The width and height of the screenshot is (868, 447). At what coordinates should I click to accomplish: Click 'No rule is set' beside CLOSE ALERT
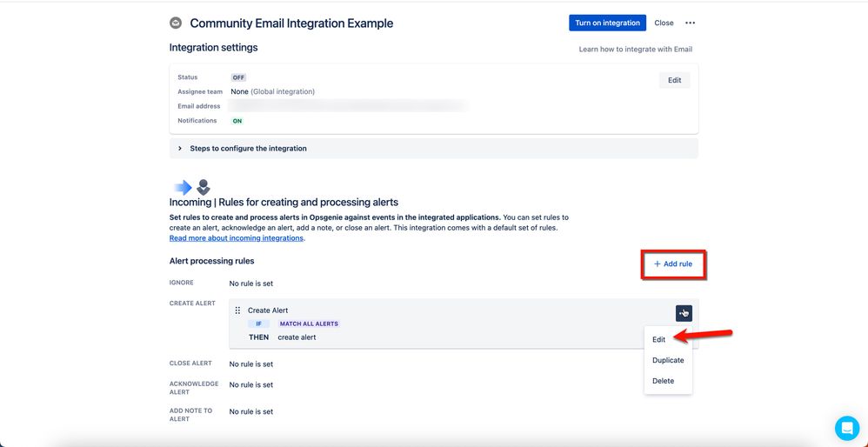pos(251,364)
